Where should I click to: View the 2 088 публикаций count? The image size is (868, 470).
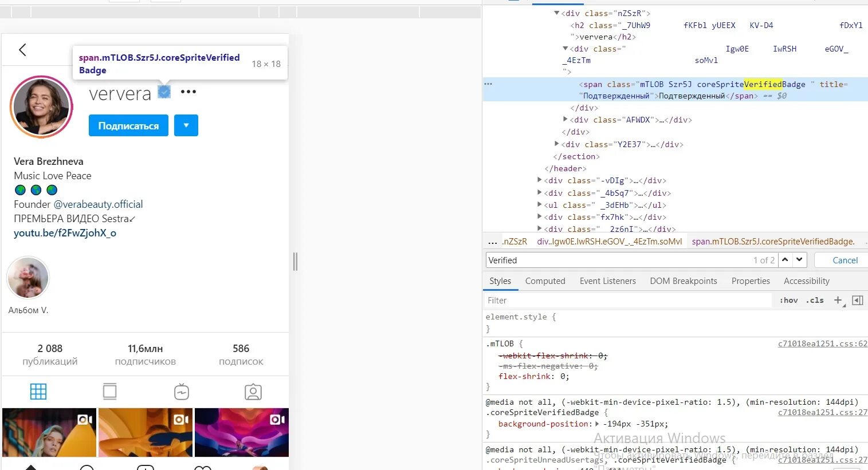pyautogui.click(x=50, y=354)
